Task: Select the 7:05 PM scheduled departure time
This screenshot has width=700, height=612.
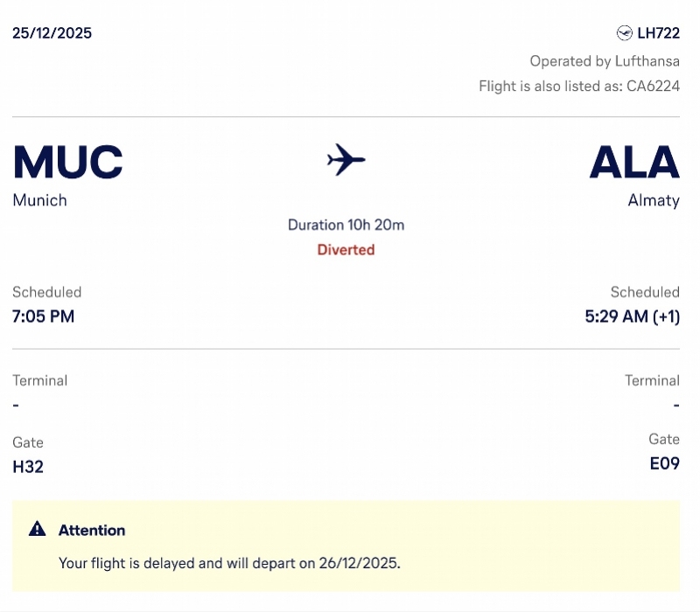Action: pyautogui.click(x=44, y=316)
